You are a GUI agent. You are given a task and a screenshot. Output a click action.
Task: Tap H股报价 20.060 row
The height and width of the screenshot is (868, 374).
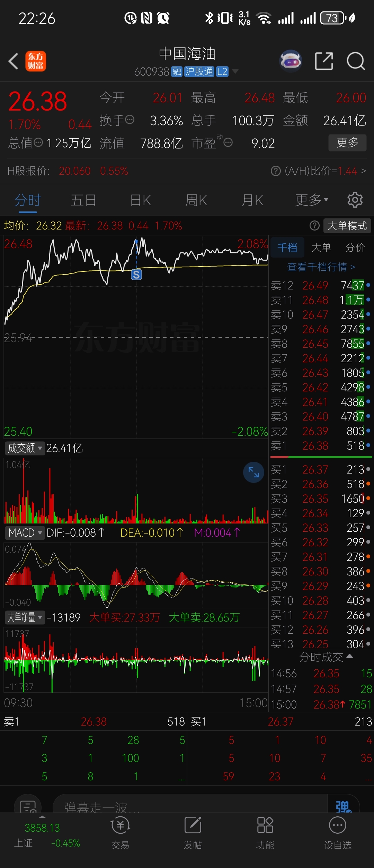[x=68, y=171]
